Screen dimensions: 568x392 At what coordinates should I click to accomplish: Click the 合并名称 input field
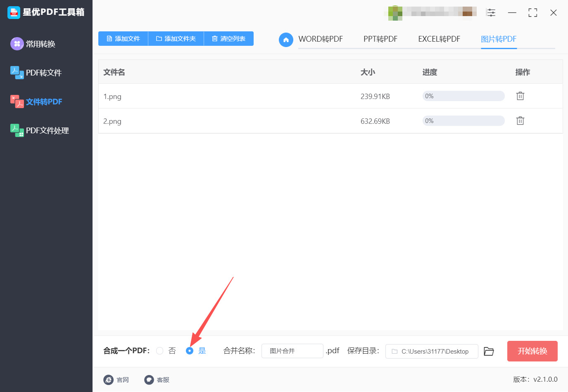pos(292,351)
